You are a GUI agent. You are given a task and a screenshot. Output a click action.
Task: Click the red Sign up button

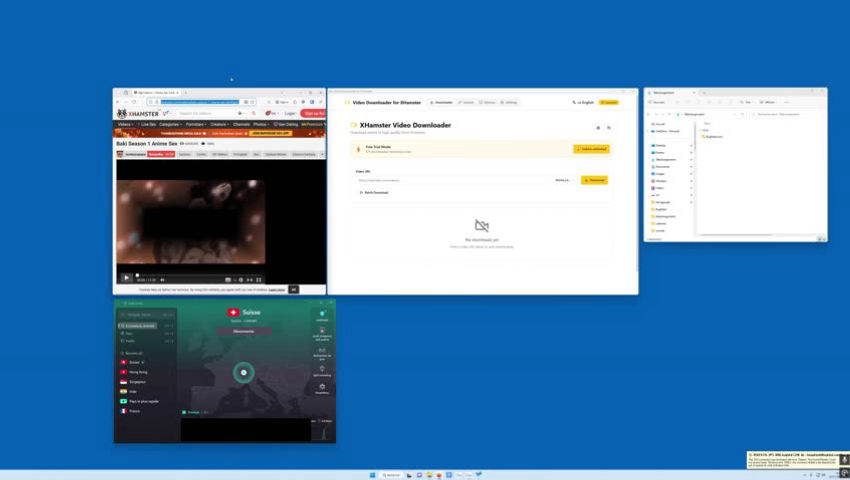[x=313, y=113]
